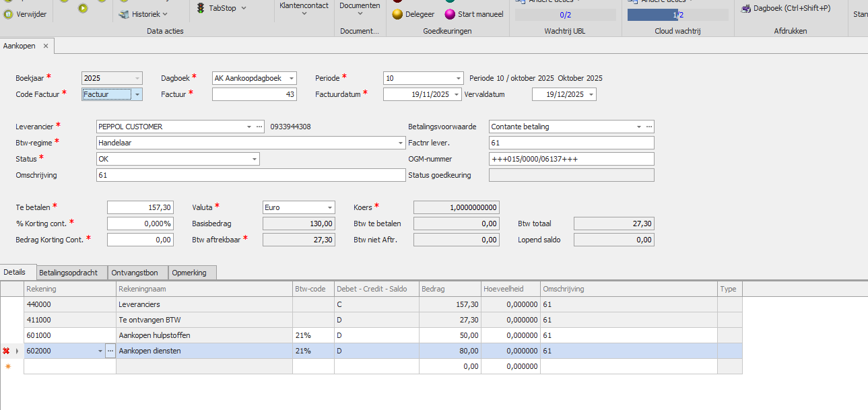Close the Aankopen tab
This screenshot has height=410, width=868.
click(46, 46)
